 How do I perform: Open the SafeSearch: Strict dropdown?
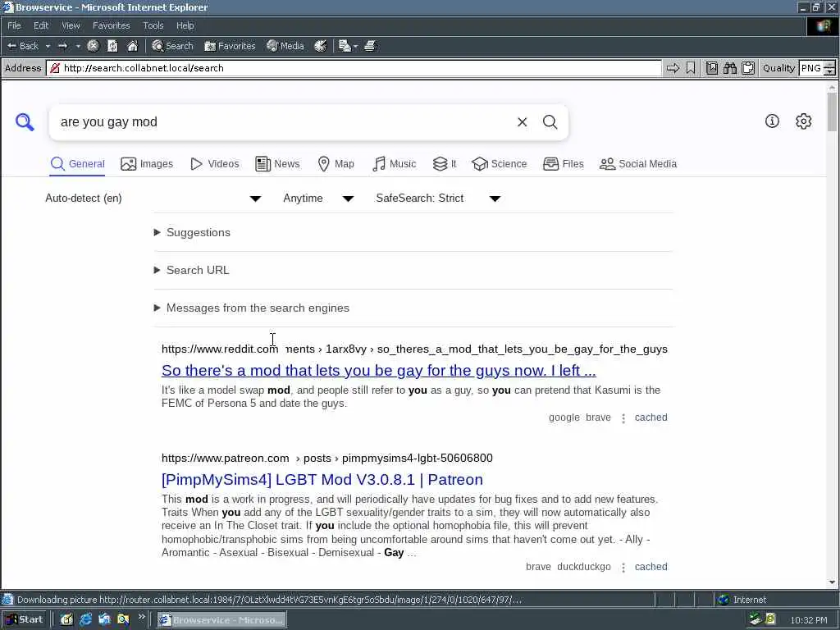point(438,199)
